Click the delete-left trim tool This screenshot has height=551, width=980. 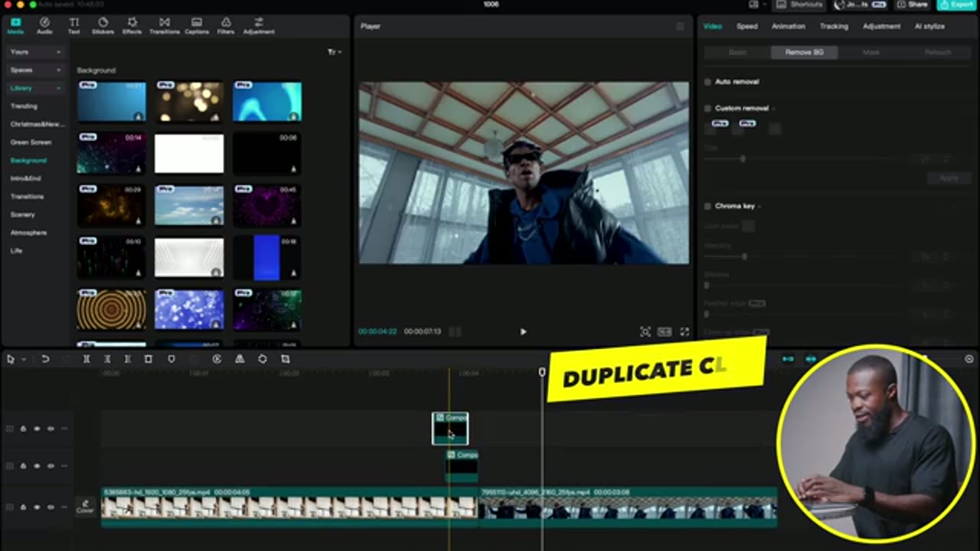click(107, 359)
